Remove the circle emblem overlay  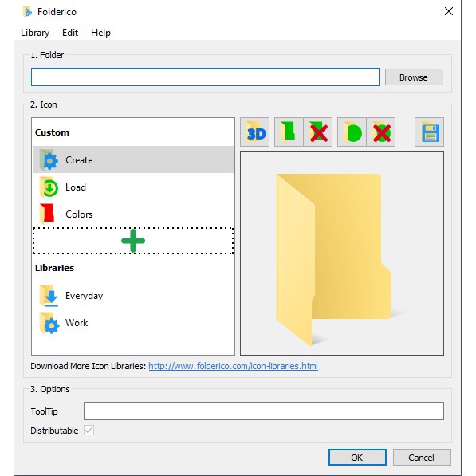[x=381, y=132]
